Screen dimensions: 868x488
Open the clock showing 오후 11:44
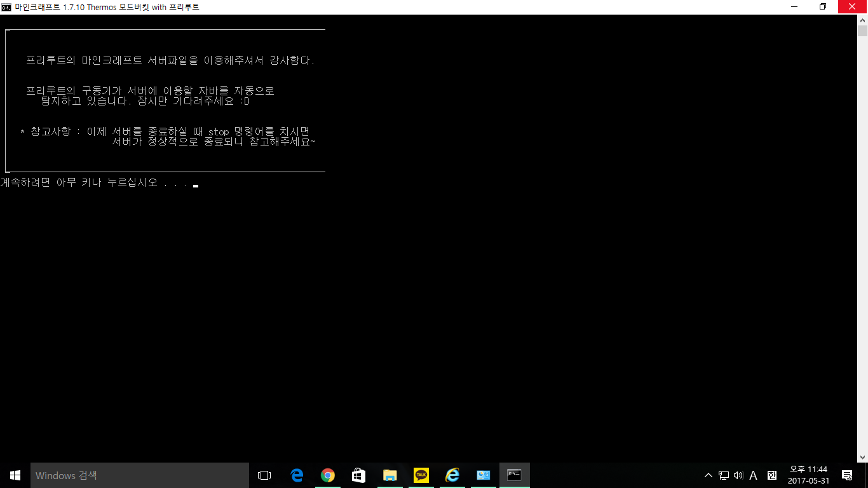coord(808,475)
